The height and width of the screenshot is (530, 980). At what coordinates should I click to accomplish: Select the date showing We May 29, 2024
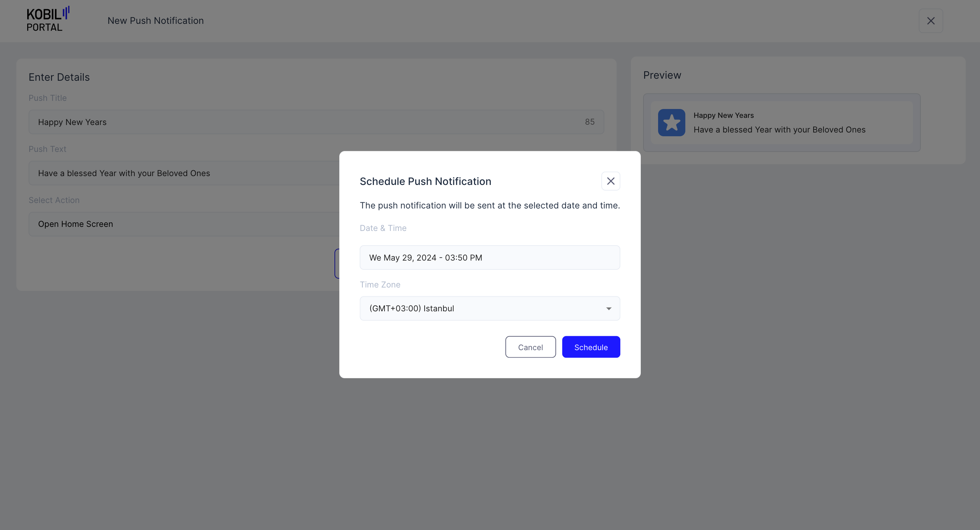[489, 258]
